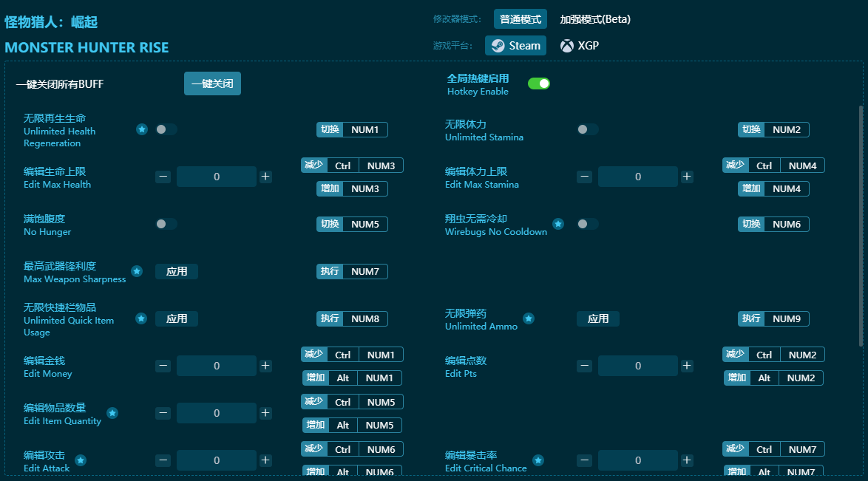Disable the global Hotkey Enable toggle
Screen dimensions: 868x481
(x=538, y=83)
